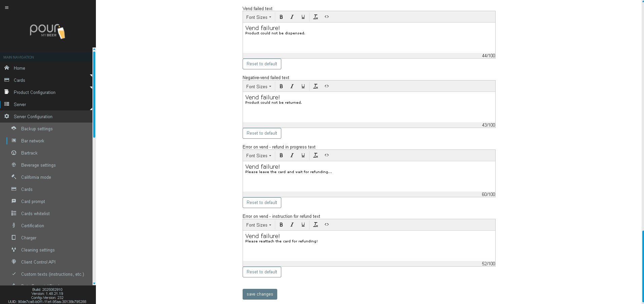
Task: Open source code view in Vend failed editor
Action: click(x=327, y=17)
